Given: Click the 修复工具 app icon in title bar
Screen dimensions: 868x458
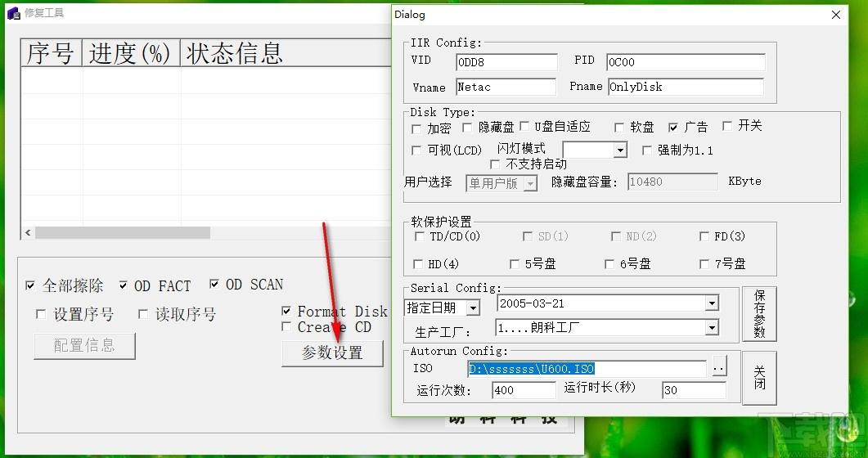Looking at the screenshot, I should 14,13.
